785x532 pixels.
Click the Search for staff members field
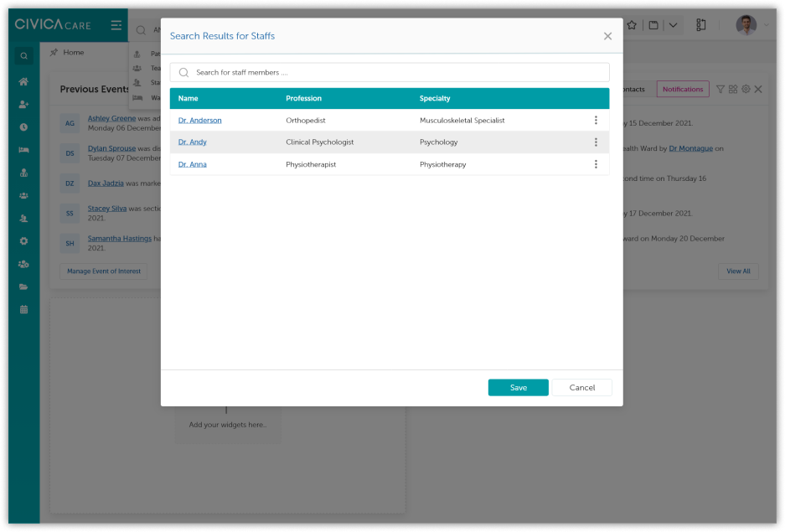(x=390, y=72)
